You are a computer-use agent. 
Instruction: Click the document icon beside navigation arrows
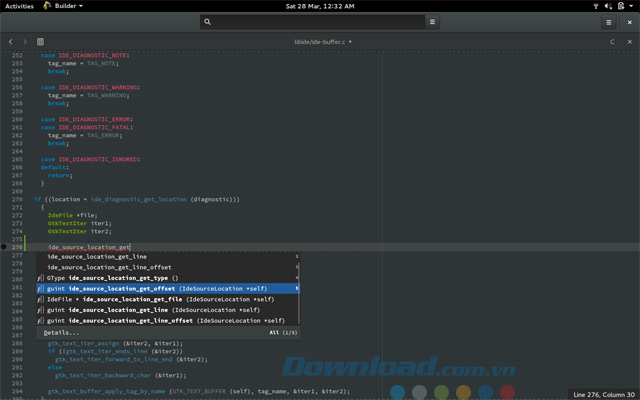pyautogui.click(x=40, y=42)
